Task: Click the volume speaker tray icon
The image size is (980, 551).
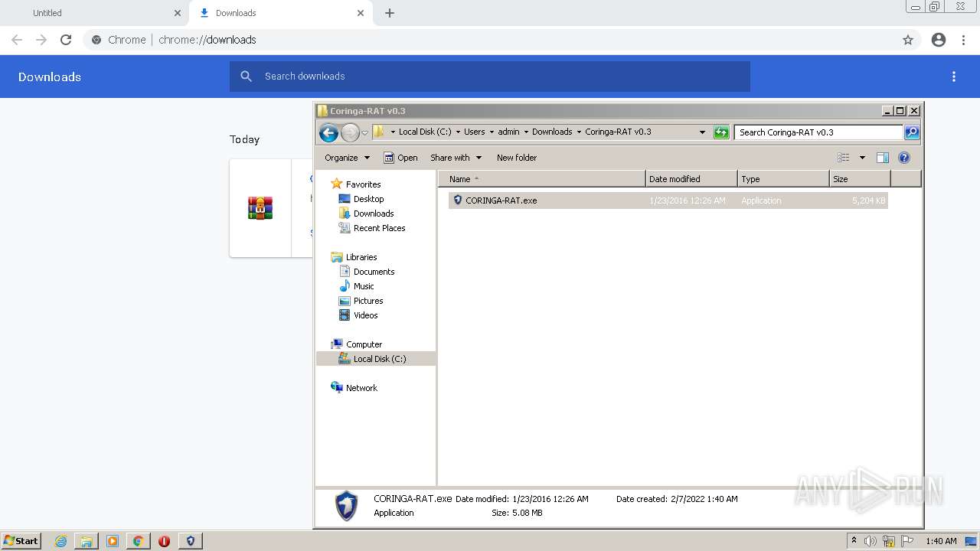Action: pyautogui.click(x=871, y=541)
